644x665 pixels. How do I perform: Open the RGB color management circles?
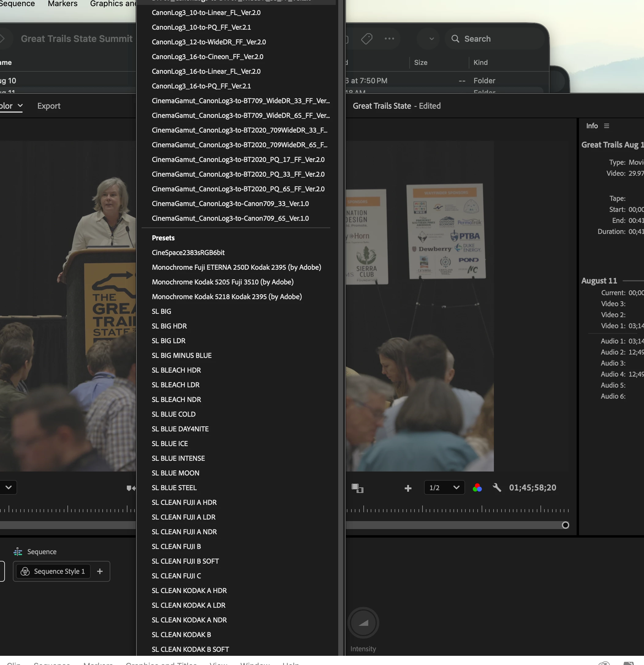[477, 487]
